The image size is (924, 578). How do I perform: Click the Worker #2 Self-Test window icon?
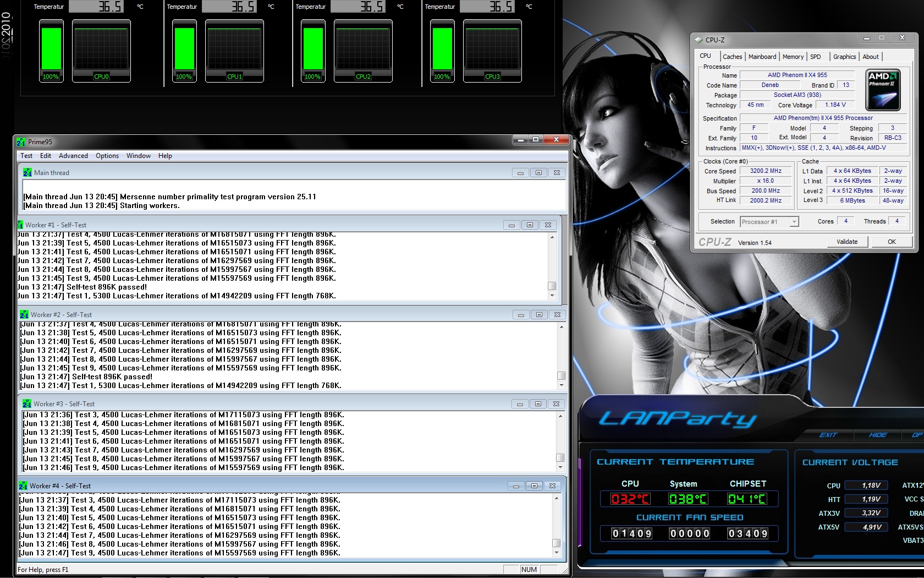(x=24, y=314)
